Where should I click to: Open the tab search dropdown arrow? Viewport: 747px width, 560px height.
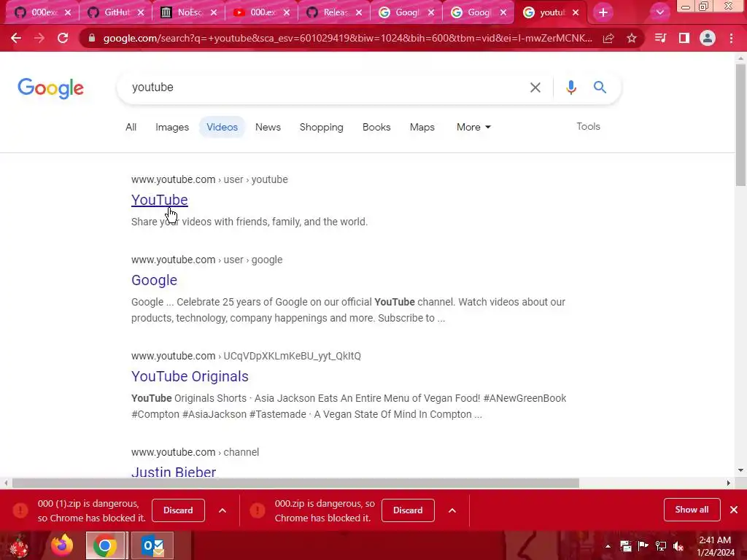[659, 12]
